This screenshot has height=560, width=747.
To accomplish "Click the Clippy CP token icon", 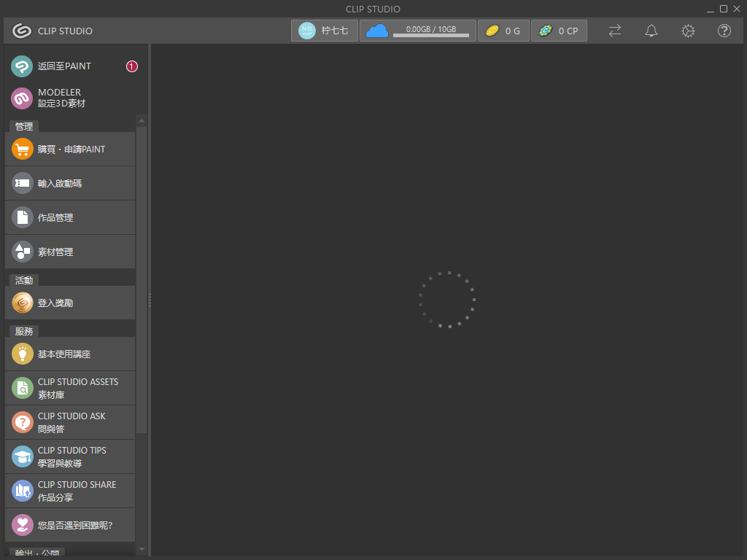I will [x=546, y=31].
